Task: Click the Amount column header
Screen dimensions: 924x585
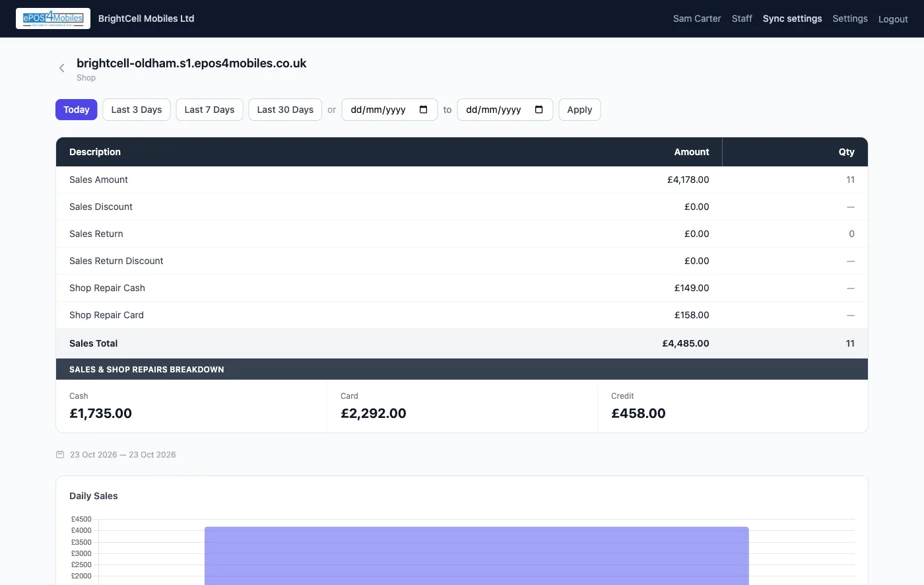Action: 692,152
